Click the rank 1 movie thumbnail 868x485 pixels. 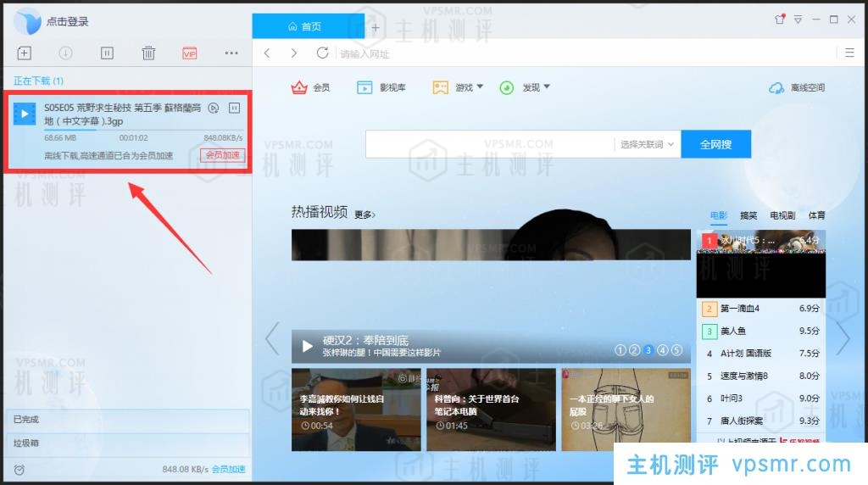pyautogui.click(x=760, y=264)
